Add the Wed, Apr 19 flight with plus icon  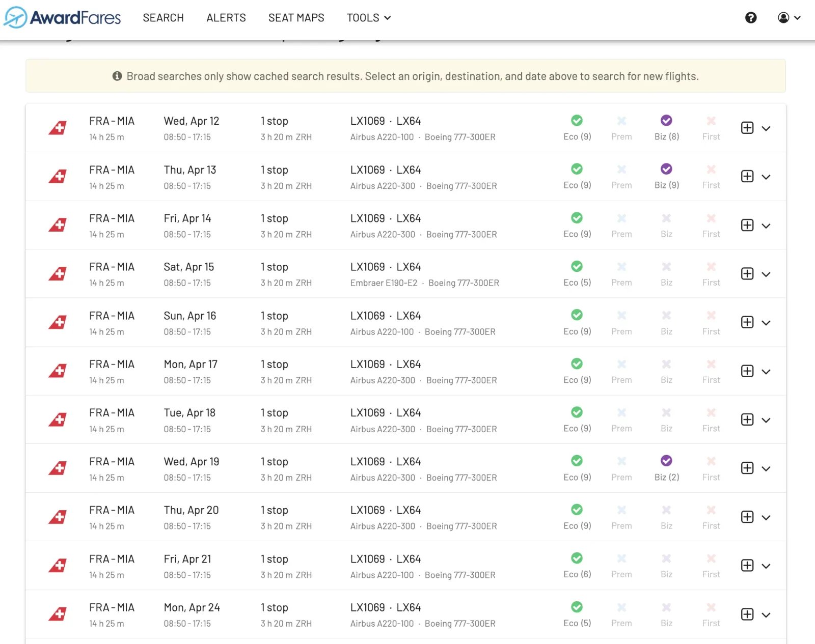click(x=747, y=468)
